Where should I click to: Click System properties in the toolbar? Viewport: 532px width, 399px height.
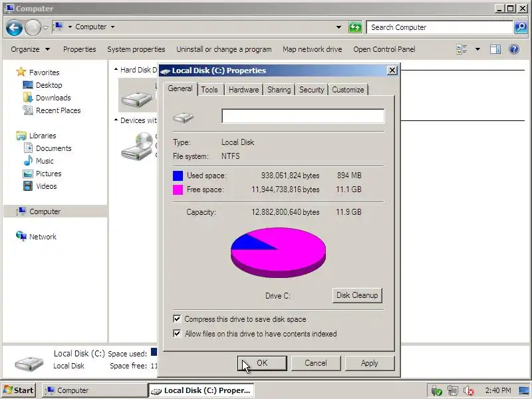136,49
